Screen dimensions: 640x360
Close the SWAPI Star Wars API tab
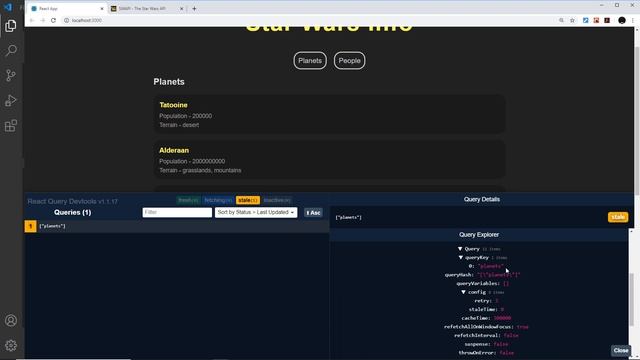[182, 9]
